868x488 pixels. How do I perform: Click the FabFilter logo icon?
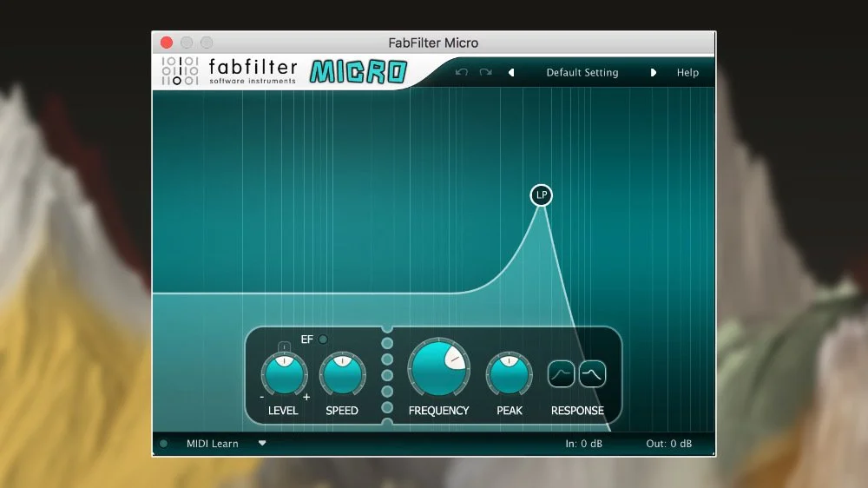pyautogui.click(x=180, y=71)
